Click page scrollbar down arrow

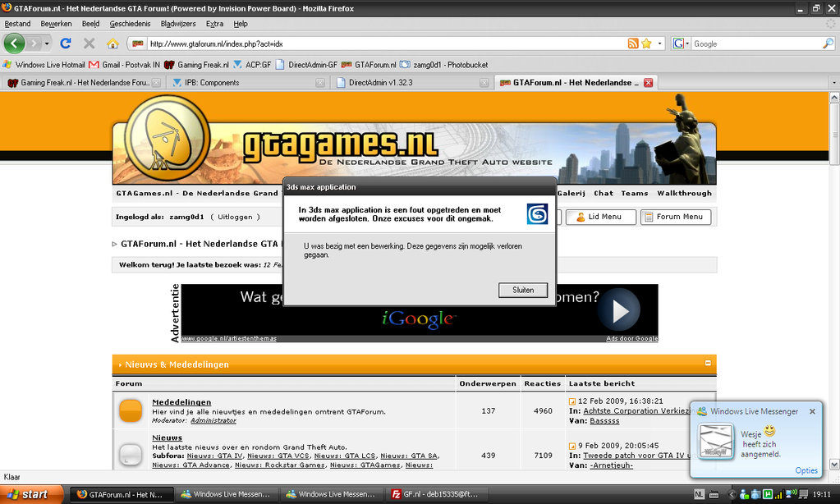click(x=834, y=465)
